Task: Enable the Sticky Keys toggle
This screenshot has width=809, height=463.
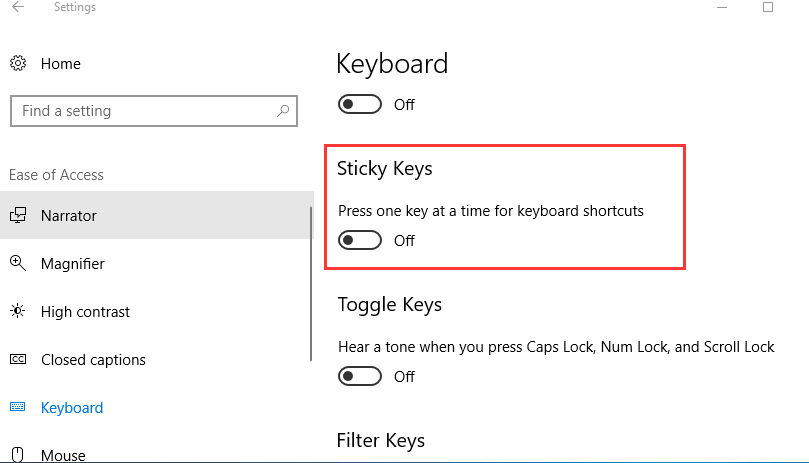Action: click(x=360, y=241)
